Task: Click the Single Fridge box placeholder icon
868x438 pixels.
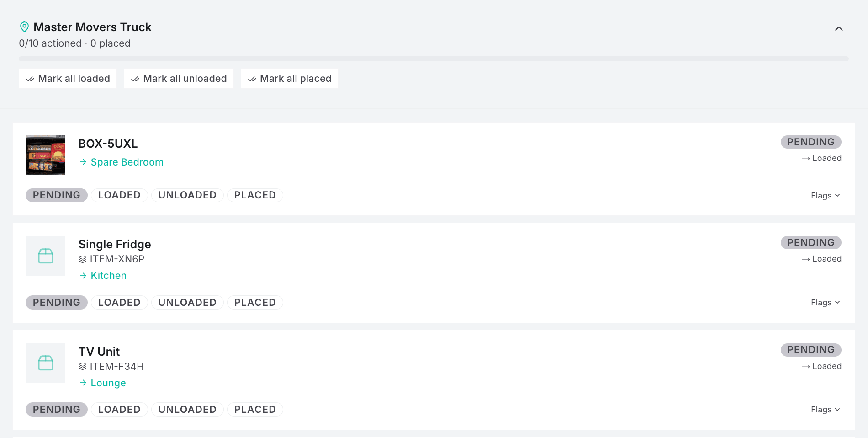Action: click(x=45, y=256)
